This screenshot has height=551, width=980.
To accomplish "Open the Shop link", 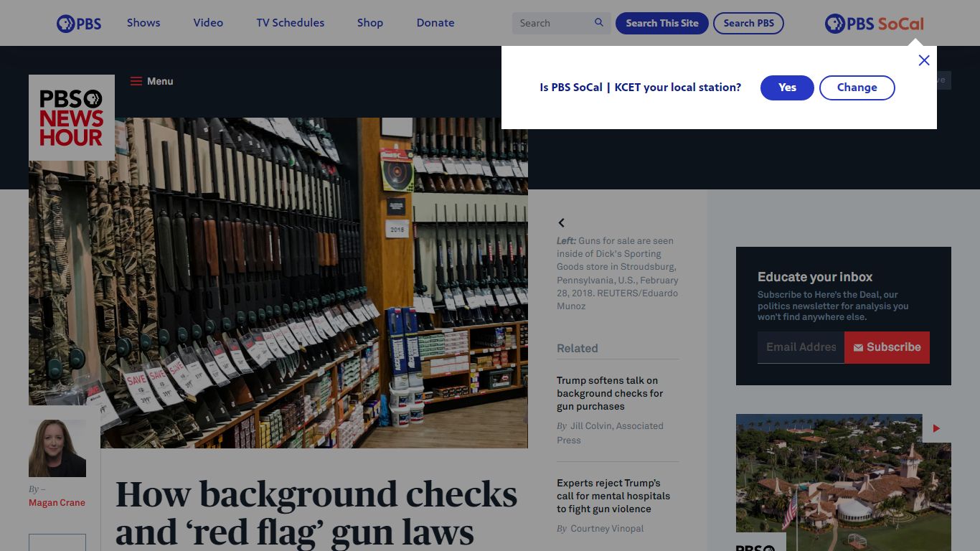I will click(370, 23).
